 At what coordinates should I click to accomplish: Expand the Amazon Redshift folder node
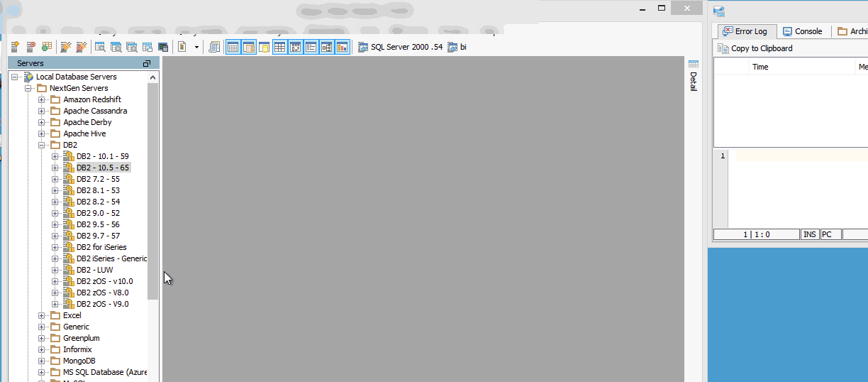coord(42,99)
